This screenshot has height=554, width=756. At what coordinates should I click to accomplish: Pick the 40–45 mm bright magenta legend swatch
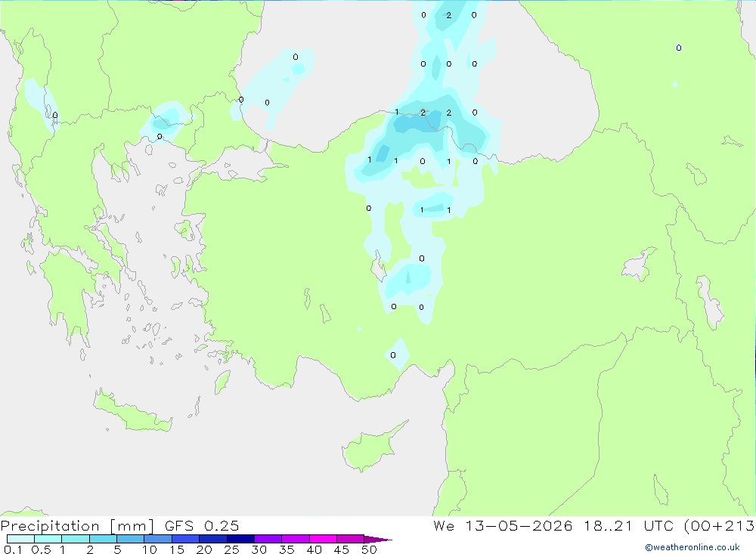[x=323, y=539]
